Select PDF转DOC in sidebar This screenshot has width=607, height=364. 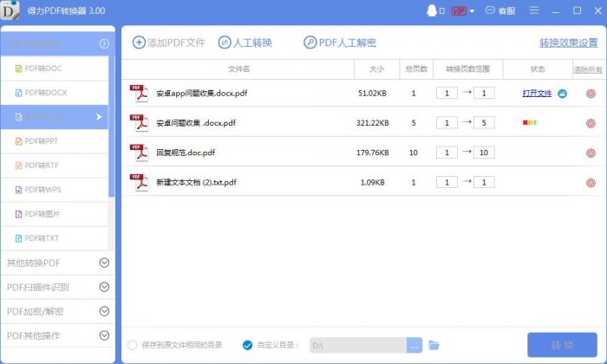55,68
